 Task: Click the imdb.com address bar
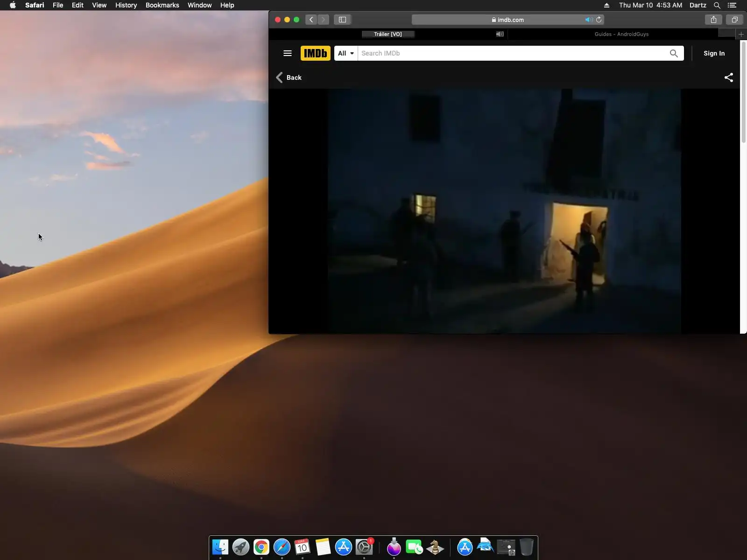pos(508,20)
